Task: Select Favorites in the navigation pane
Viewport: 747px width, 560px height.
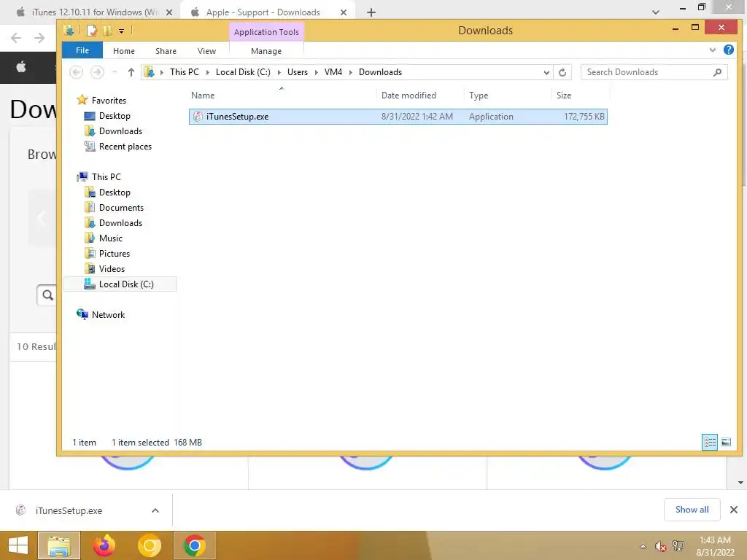Action: (x=109, y=101)
